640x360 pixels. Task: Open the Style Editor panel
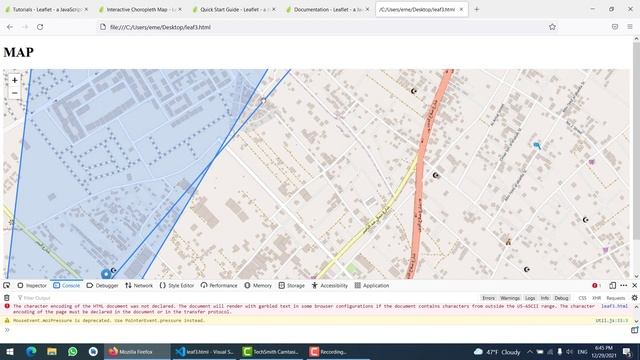177,285
